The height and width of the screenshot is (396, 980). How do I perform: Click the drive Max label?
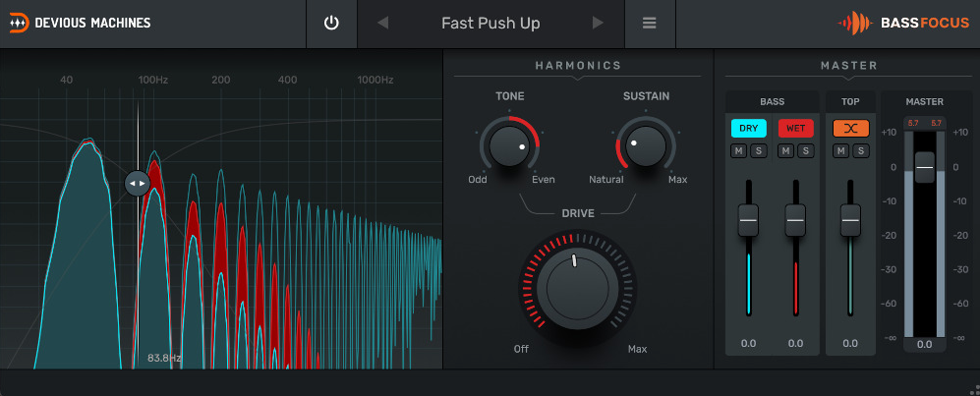(x=638, y=349)
